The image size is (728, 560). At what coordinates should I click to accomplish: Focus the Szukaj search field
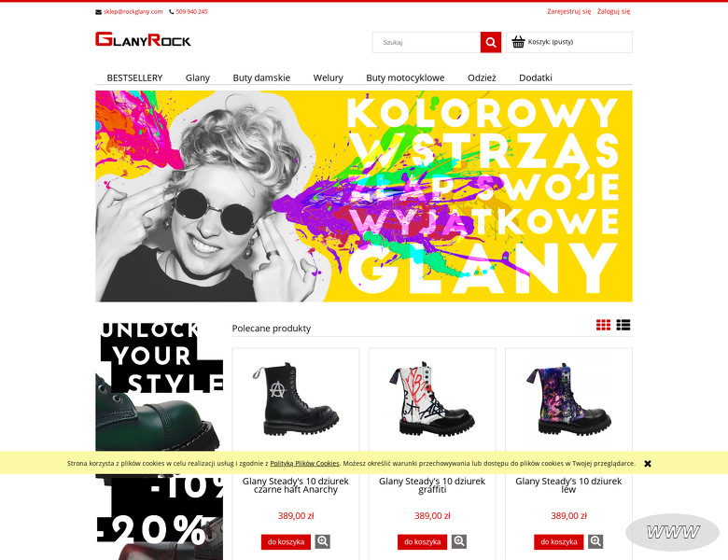[x=427, y=42]
